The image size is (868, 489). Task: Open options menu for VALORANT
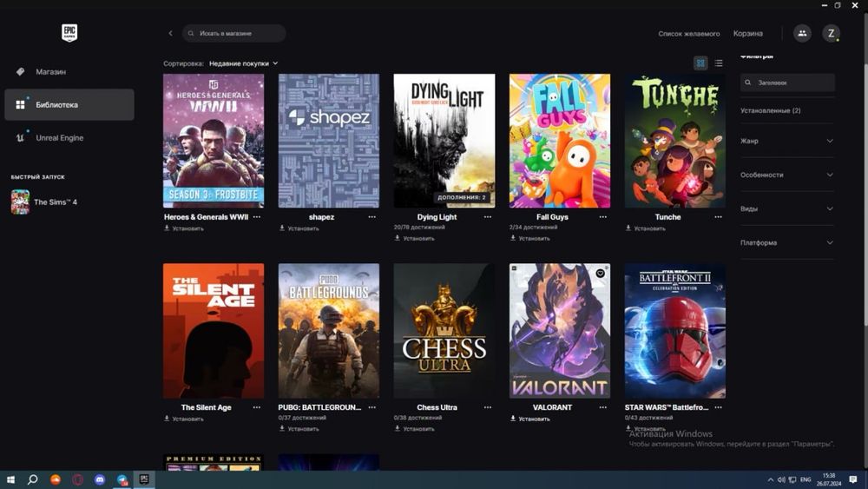(x=603, y=407)
